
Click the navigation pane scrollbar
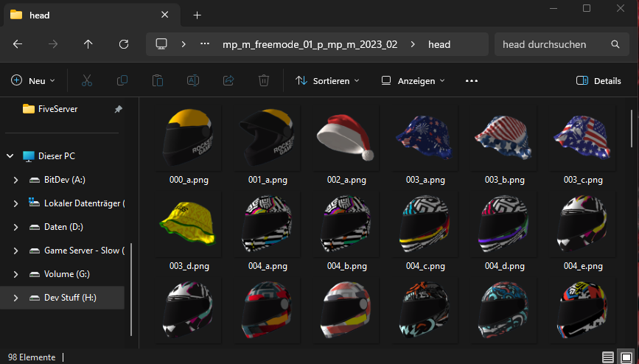pyautogui.click(x=130, y=289)
